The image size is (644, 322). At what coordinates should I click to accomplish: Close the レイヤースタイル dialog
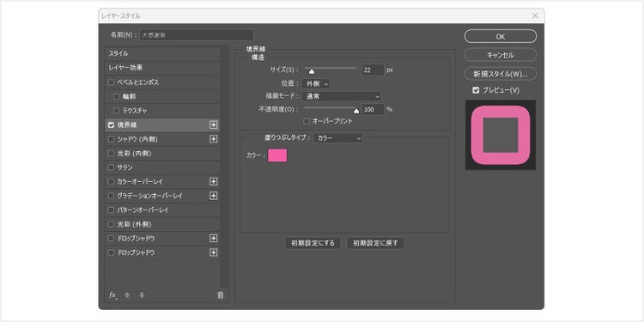tap(535, 15)
